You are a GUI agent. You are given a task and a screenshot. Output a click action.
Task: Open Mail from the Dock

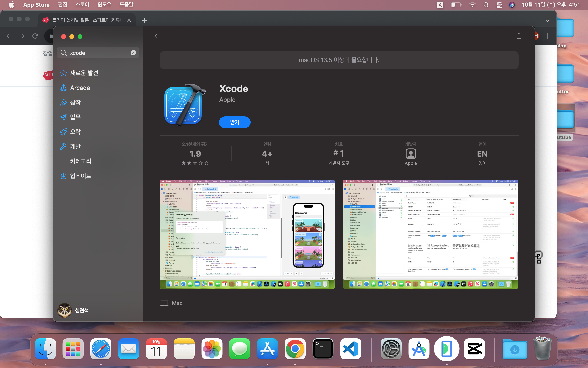(x=129, y=349)
